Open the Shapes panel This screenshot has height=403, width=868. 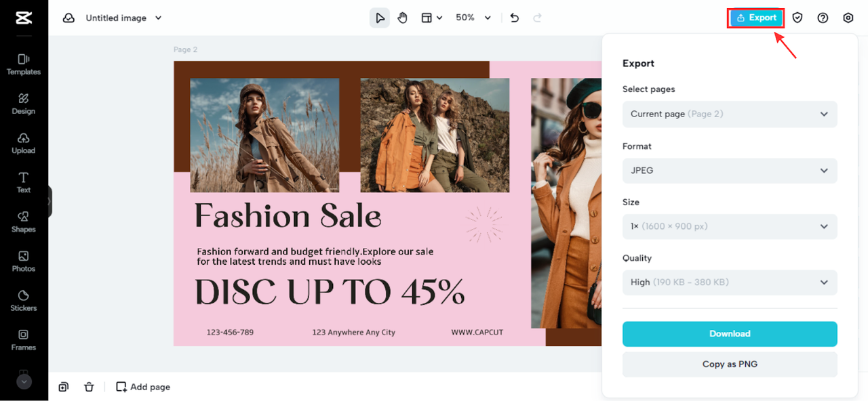pos(24,221)
